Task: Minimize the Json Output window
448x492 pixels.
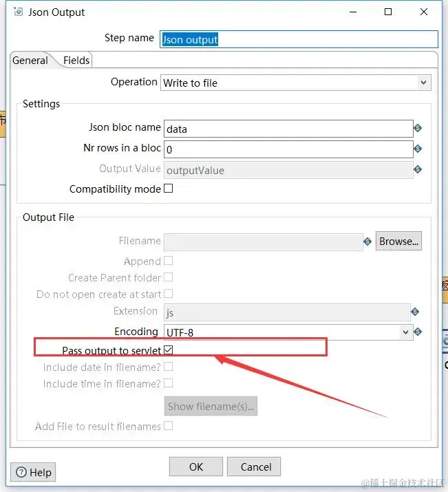Action: 353,12
